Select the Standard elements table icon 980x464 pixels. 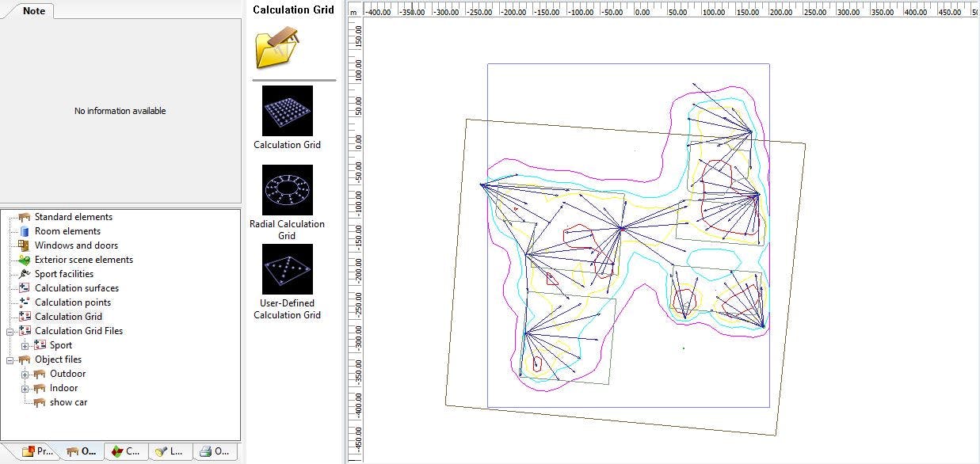25,217
